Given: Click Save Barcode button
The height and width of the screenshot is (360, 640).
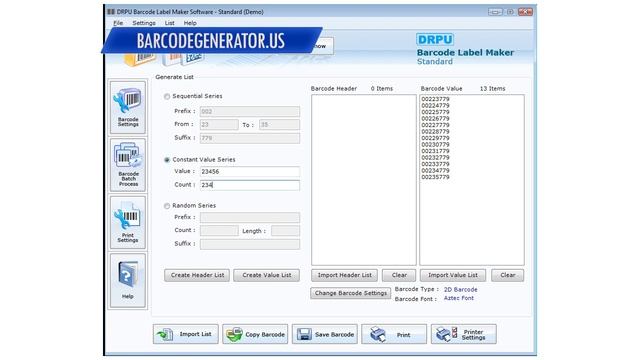Looking at the screenshot, I should 324,334.
